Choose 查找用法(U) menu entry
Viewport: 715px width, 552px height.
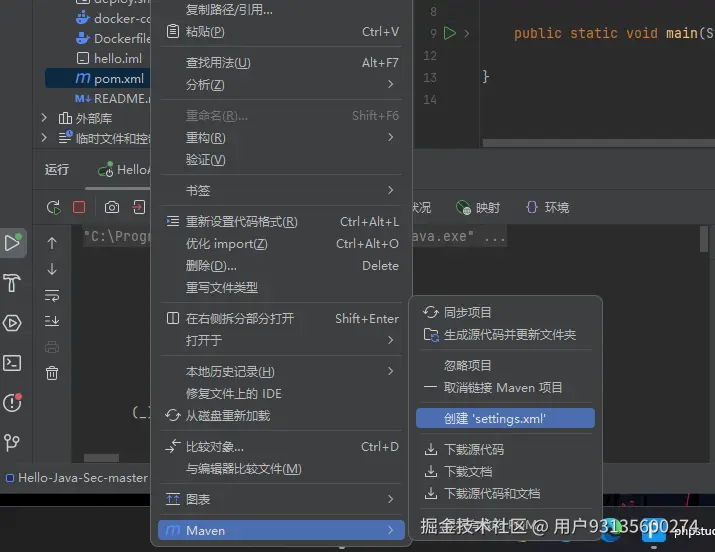click(x=281, y=62)
